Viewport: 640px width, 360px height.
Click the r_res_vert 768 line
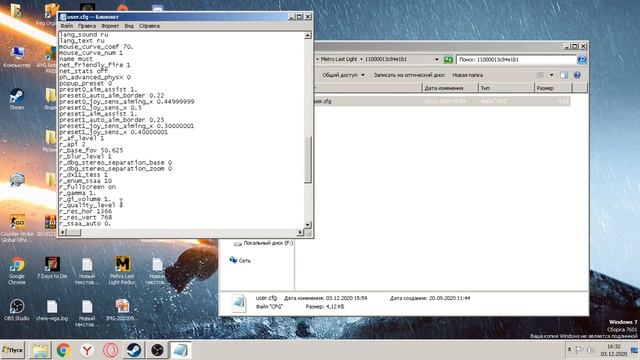pyautogui.click(x=85, y=217)
